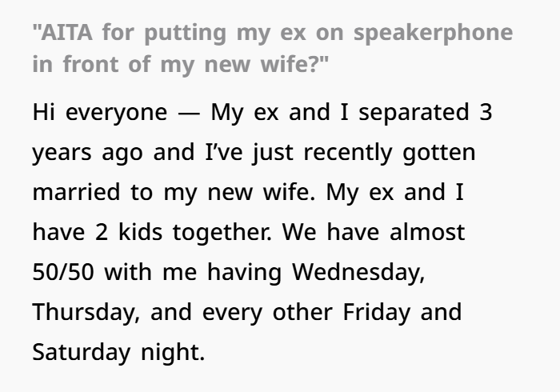Image resolution: width=560 pixels, height=392 pixels.
Task: Click the word "years" in the paragraph
Action: 62,154
